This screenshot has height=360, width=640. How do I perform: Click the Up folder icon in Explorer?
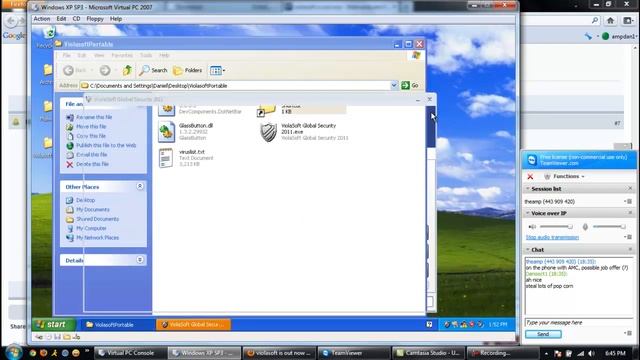[x=127, y=70]
